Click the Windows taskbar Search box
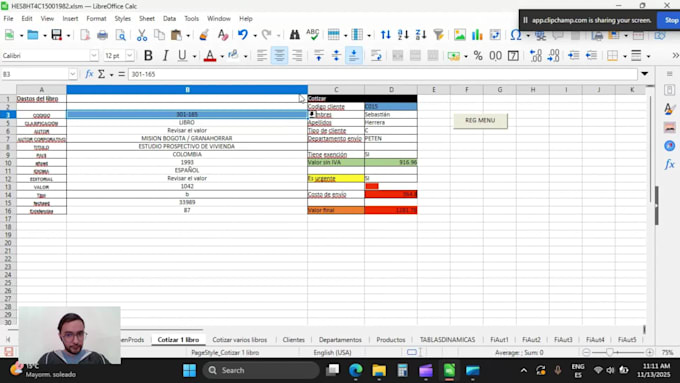This screenshot has height=383, width=680. pos(261,370)
